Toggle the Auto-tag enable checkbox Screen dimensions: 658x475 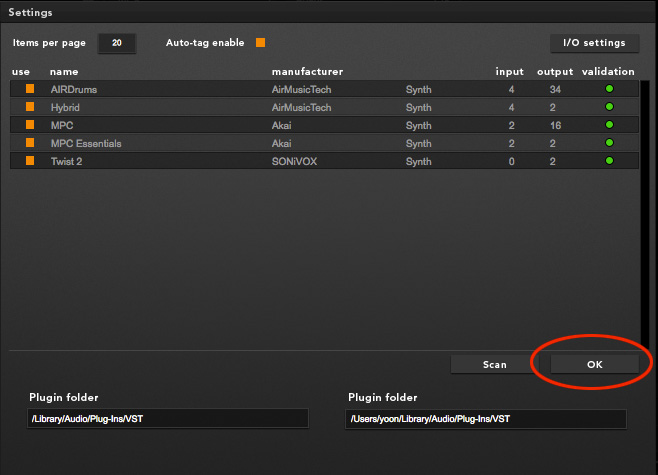[260, 43]
